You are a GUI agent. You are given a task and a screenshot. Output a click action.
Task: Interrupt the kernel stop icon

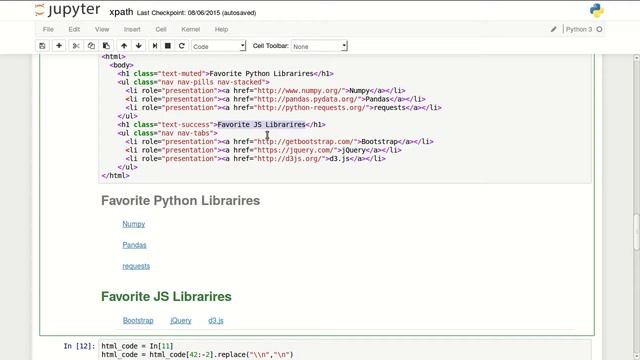167,46
